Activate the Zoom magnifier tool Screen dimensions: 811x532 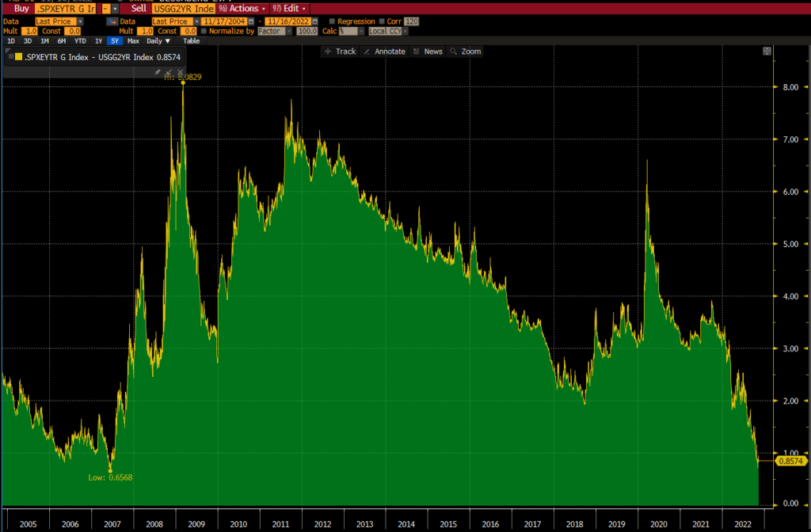point(466,51)
